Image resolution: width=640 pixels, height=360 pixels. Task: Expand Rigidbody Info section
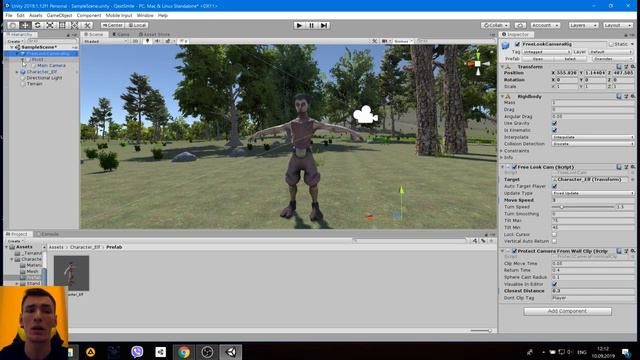pyautogui.click(x=502, y=158)
